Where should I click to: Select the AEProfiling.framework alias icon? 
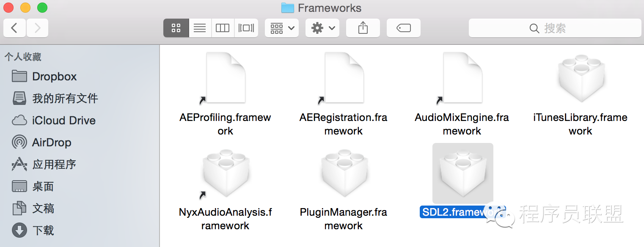tap(225, 78)
